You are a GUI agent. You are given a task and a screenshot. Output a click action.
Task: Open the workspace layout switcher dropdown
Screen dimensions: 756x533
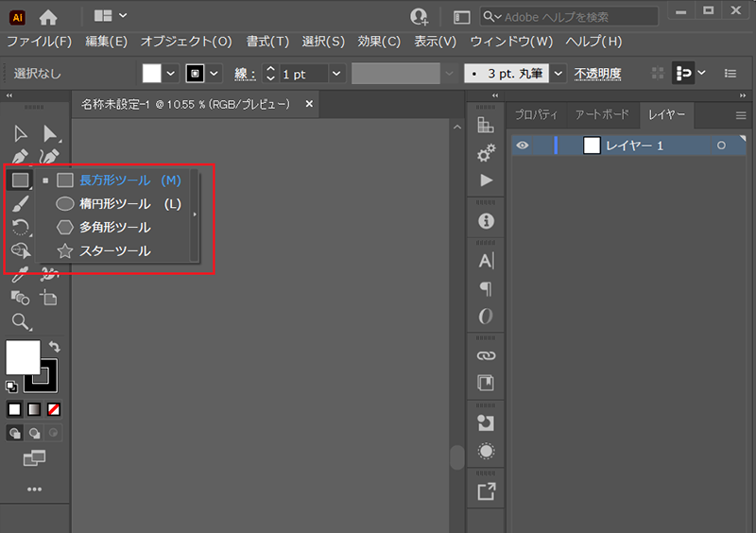(111, 16)
